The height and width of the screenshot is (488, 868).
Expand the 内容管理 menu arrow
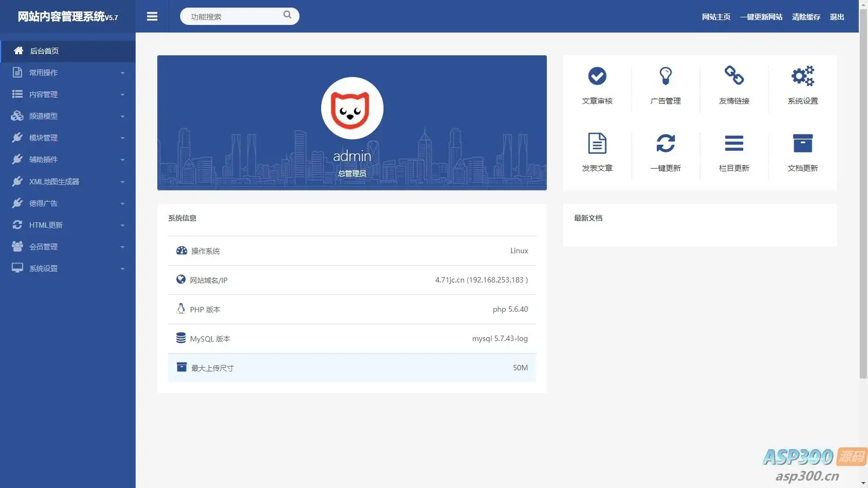tap(123, 94)
